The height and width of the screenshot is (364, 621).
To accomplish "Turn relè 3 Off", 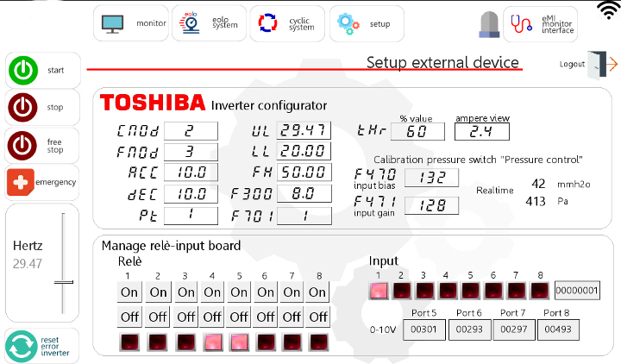I will point(185,317).
